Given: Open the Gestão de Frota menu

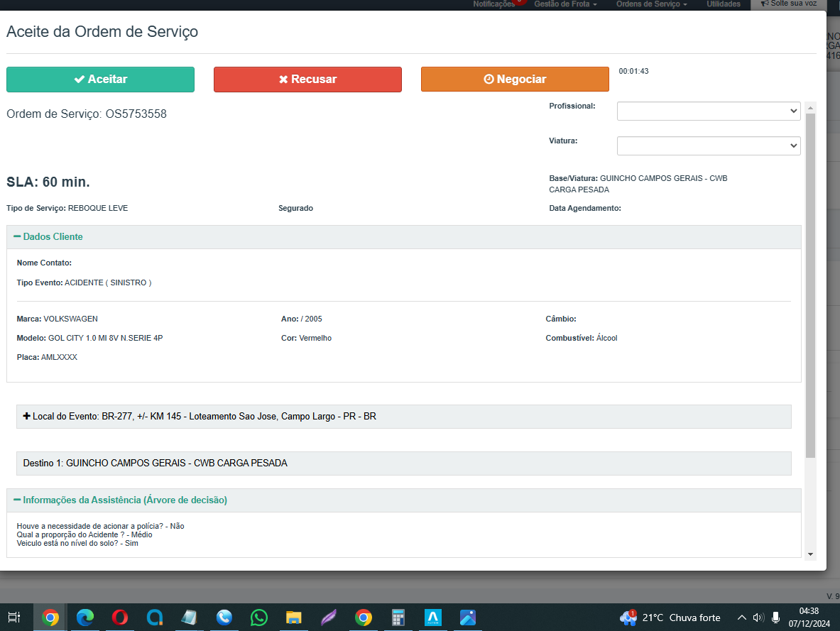Looking at the screenshot, I should coord(565,4).
